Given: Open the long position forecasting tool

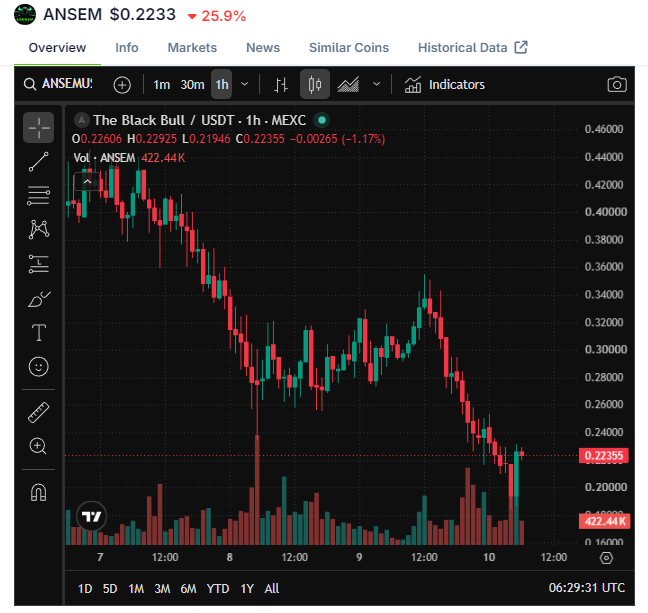Looking at the screenshot, I should coord(38,263).
